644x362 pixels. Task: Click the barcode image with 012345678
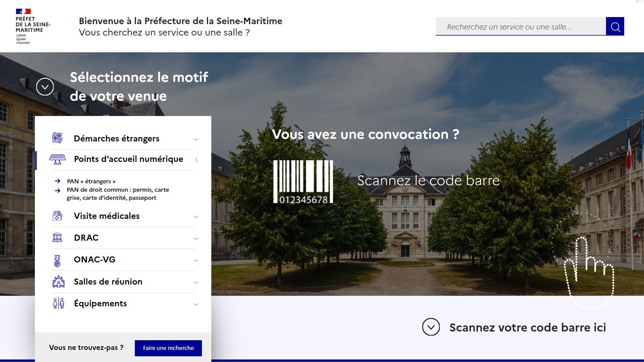[303, 182]
